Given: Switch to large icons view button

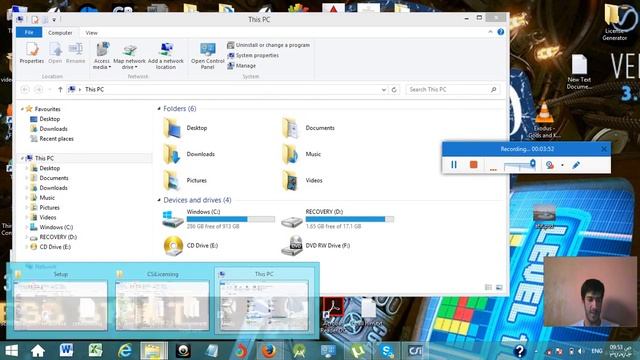Looking at the screenshot, I should click(499, 287).
